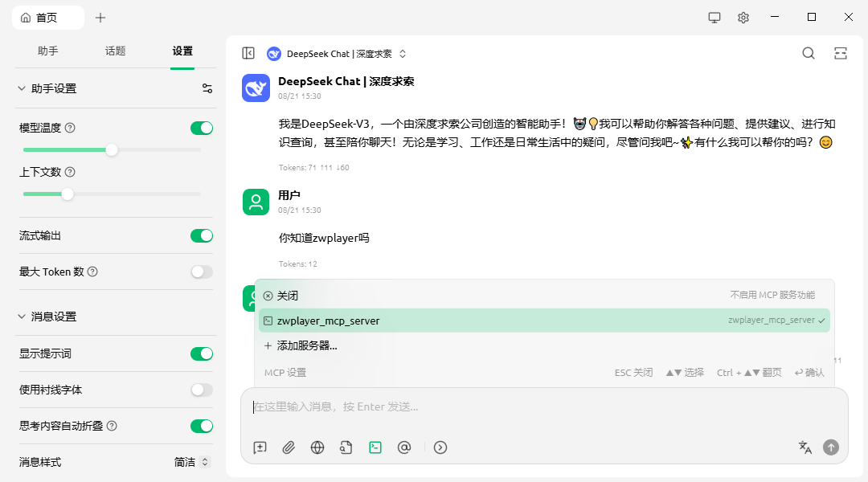Image resolution: width=868 pixels, height=482 pixels.
Task: Toggle the 模型温度 switch
Action: pos(202,128)
